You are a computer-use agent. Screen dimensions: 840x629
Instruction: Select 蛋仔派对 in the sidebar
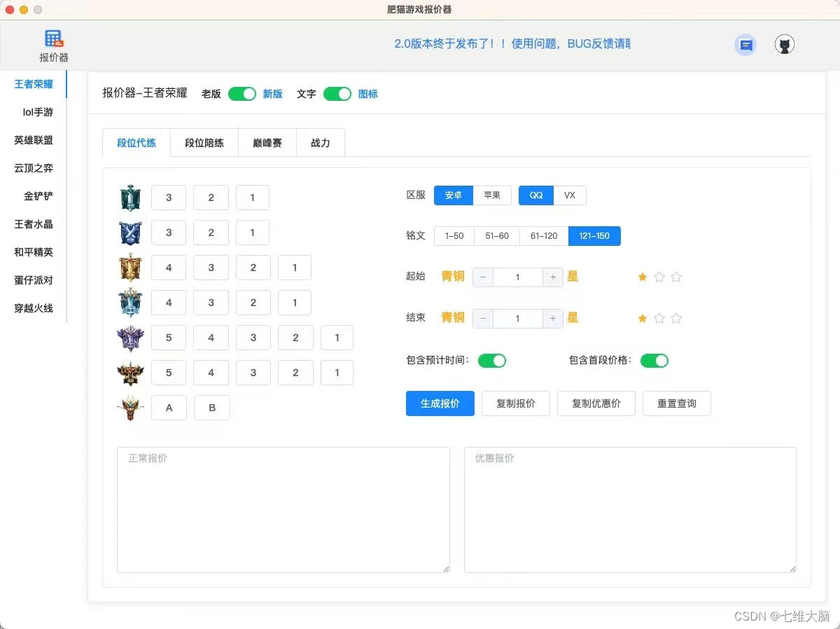(34, 280)
